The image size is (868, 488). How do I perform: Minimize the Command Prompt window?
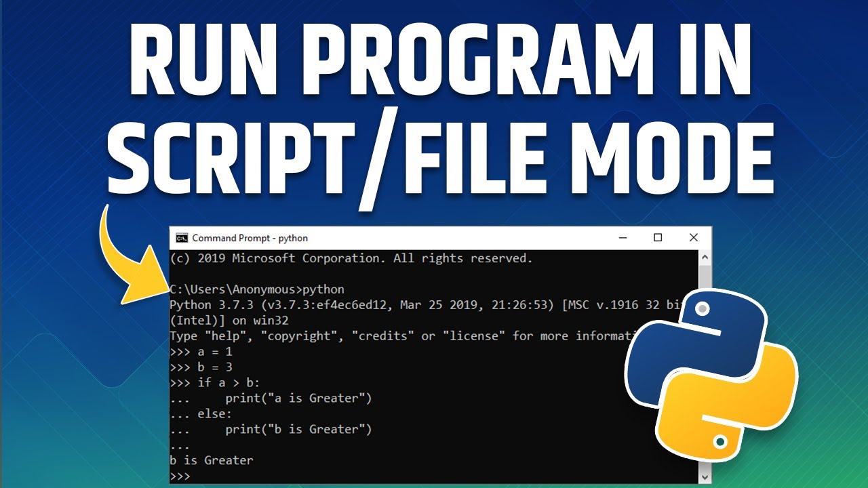[x=622, y=238]
